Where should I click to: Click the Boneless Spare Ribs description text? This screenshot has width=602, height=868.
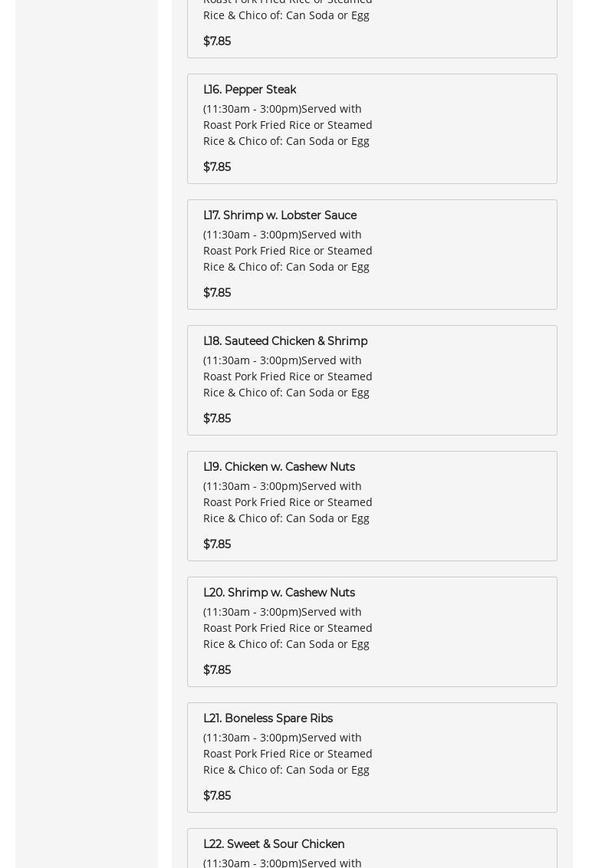288,754
